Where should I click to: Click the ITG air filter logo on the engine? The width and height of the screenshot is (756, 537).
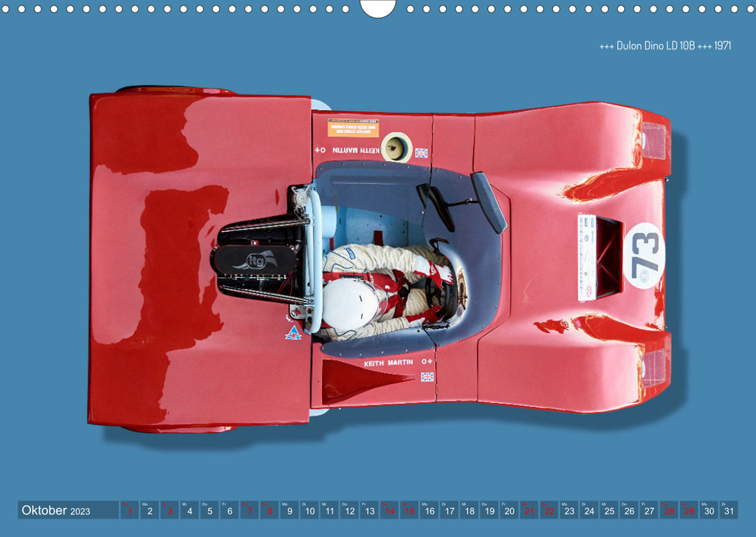(x=255, y=260)
